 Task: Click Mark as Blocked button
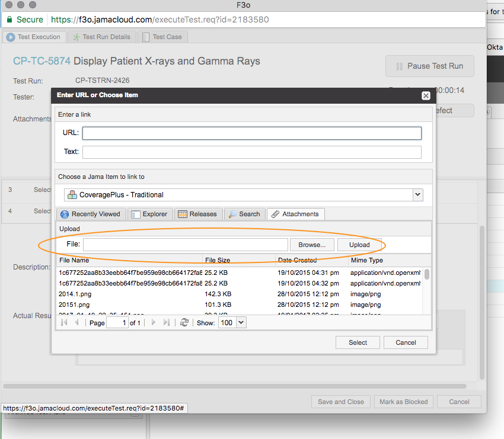tap(403, 402)
